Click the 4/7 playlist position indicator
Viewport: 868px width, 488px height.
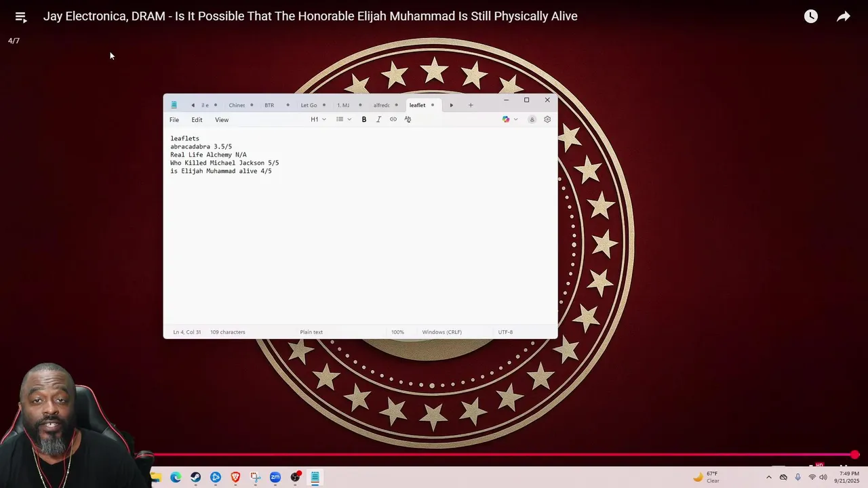(14, 41)
